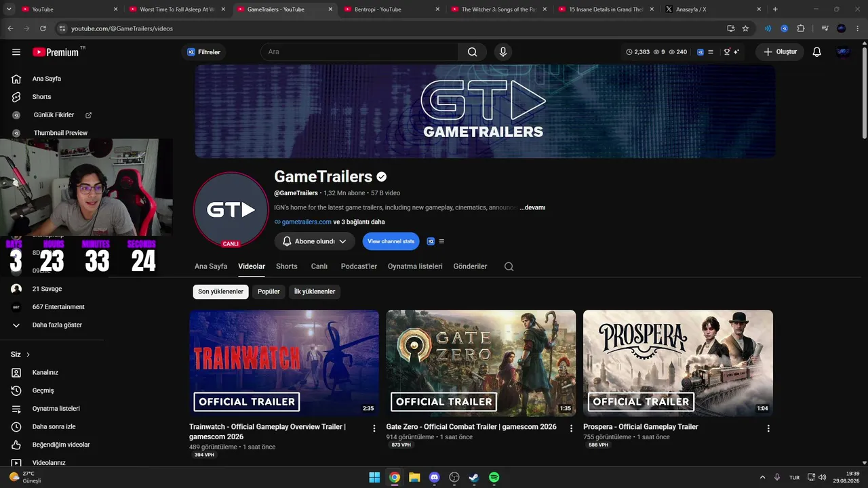Open more options for the Gate Zero video
868x488 pixels.
(571, 428)
